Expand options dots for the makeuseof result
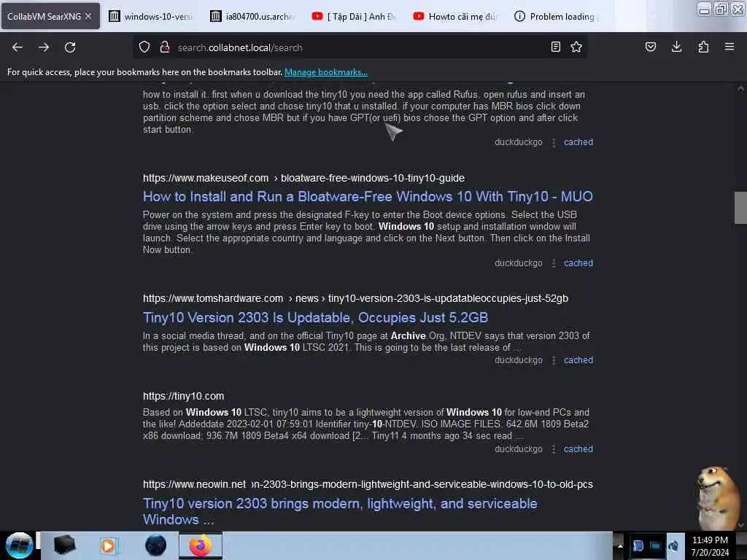The image size is (747, 560). click(x=554, y=263)
